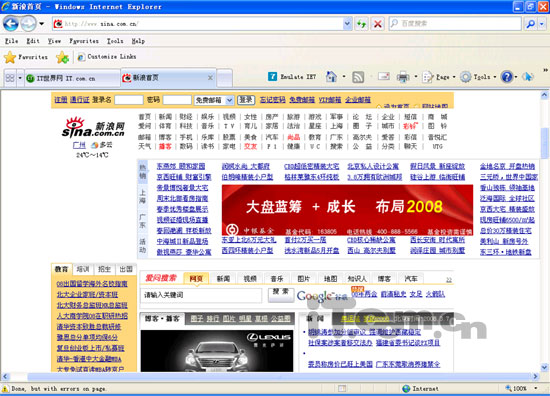This screenshot has width=550, height=396.
Task: Click the Favorites star button
Action: point(26,57)
